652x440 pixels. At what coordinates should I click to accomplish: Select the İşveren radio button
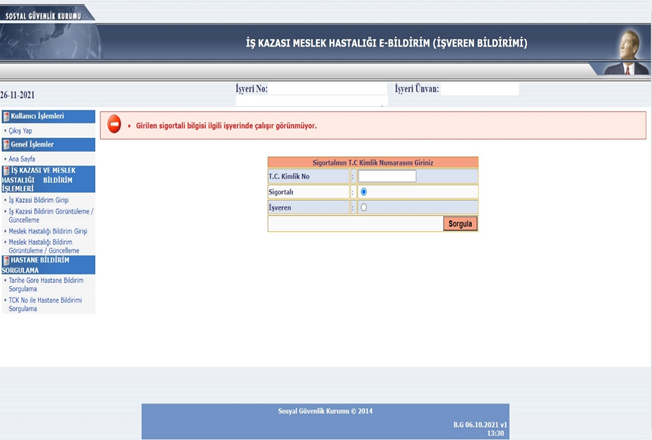pyautogui.click(x=364, y=207)
